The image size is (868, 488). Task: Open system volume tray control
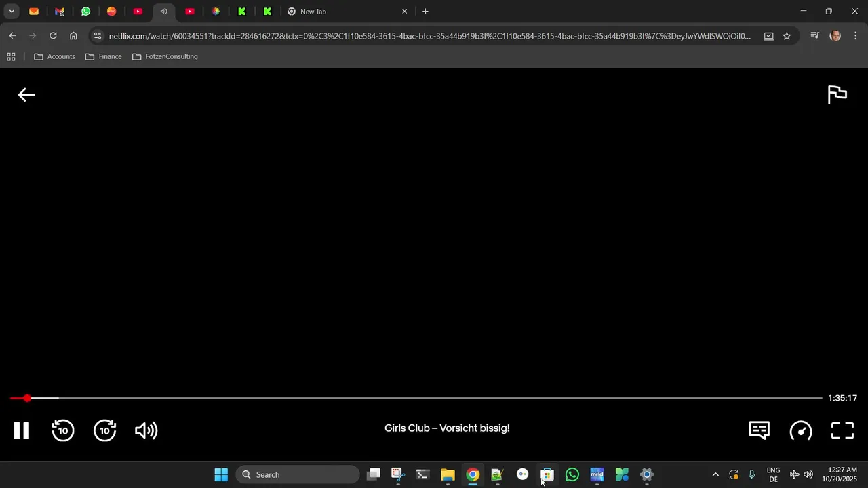808,474
